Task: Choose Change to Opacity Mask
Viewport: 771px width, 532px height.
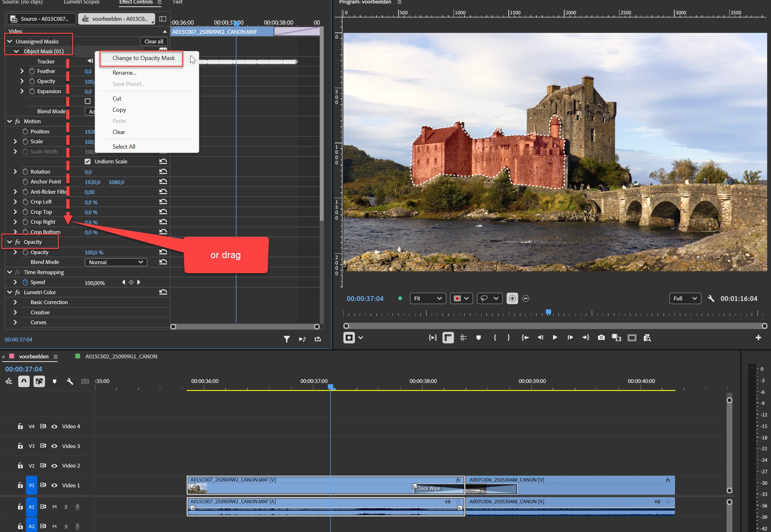Action: pos(143,58)
